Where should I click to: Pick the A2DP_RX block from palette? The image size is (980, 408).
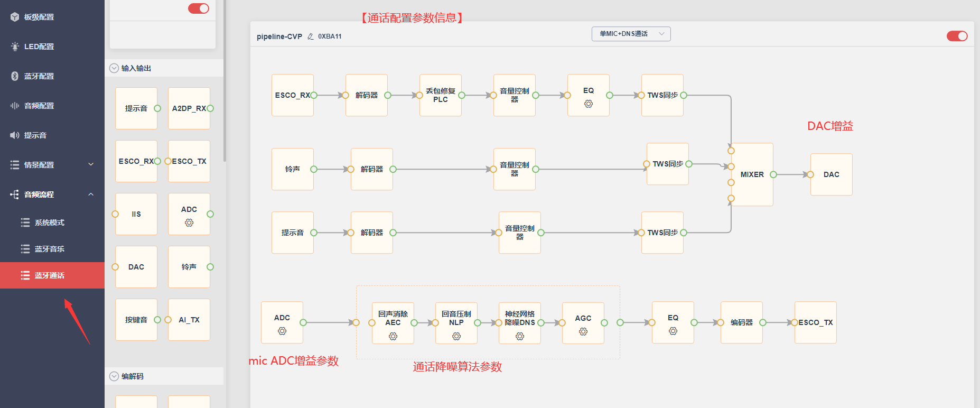click(189, 108)
